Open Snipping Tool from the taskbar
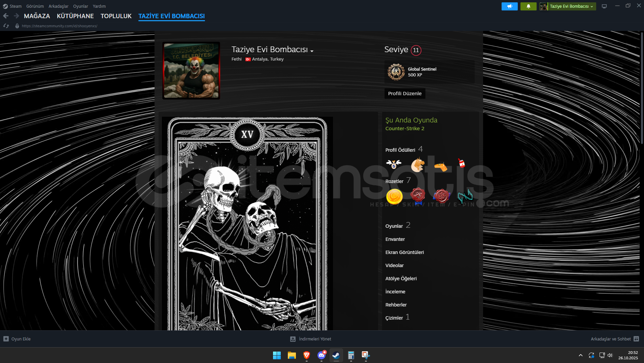The image size is (644, 363). [x=366, y=355]
